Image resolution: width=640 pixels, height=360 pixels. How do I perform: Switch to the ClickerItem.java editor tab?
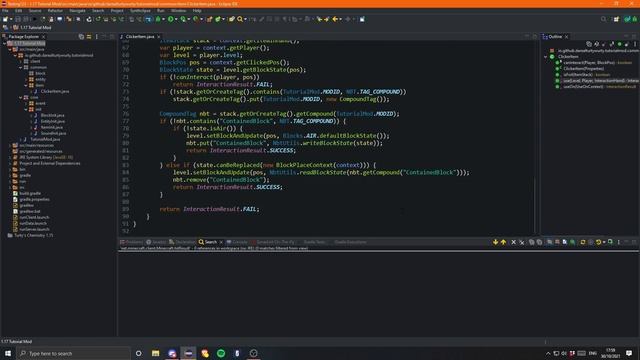pos(140,37)
